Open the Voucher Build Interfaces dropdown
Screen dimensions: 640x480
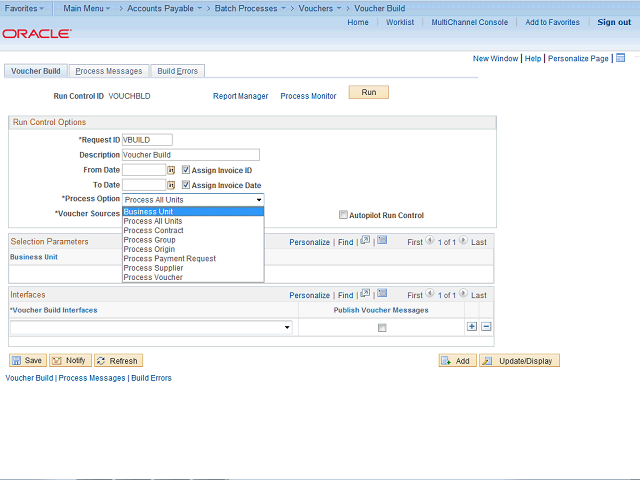pyautogui.click(x=287, y=327)
